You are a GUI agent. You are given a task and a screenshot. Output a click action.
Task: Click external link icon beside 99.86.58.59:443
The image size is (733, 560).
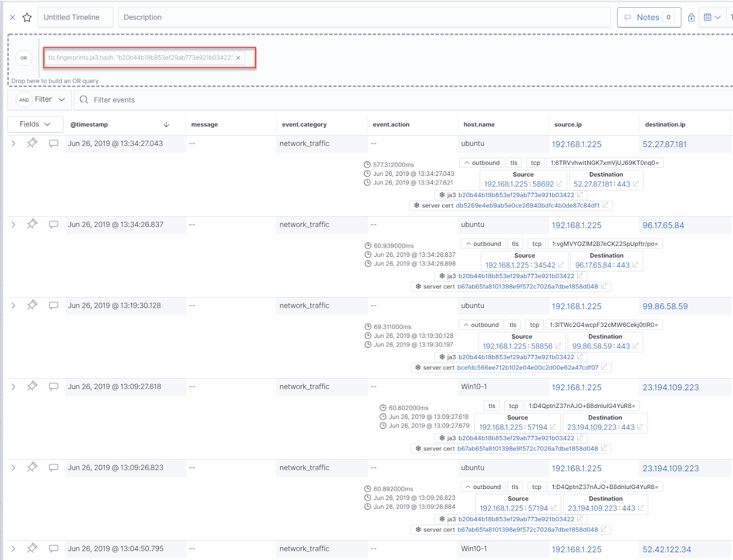pos(635,346)
